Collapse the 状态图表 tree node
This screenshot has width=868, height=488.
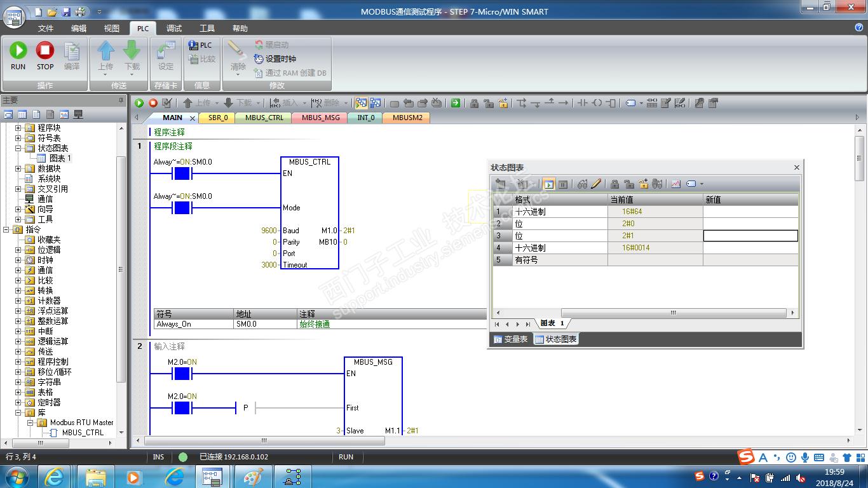[18, 148]
